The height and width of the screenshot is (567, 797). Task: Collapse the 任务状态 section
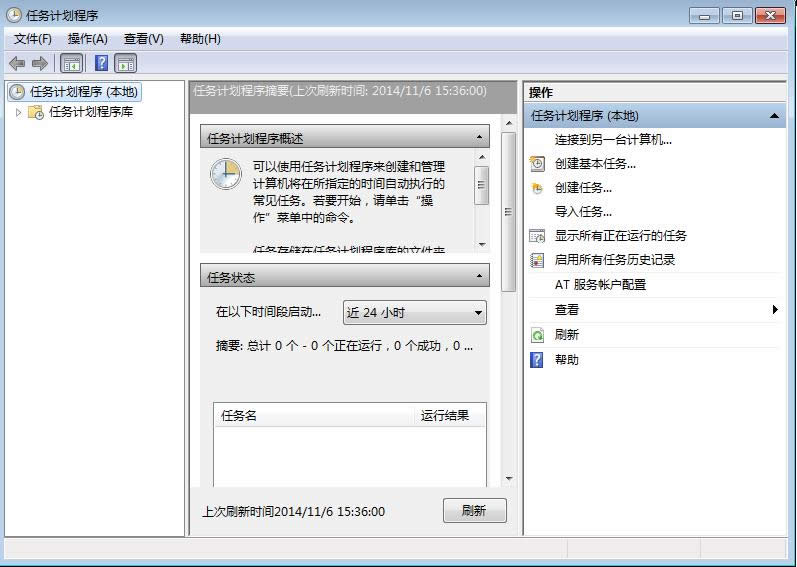pyautogui.click(x=480, y=277)
